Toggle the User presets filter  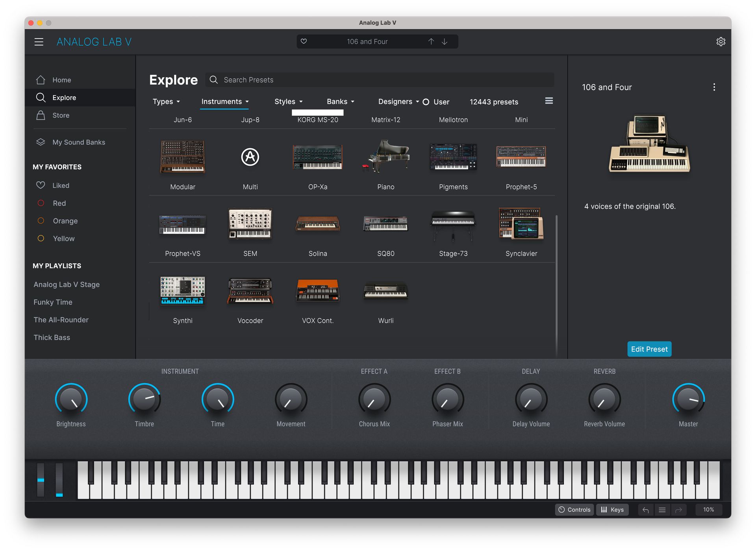[x=436, y=102]
